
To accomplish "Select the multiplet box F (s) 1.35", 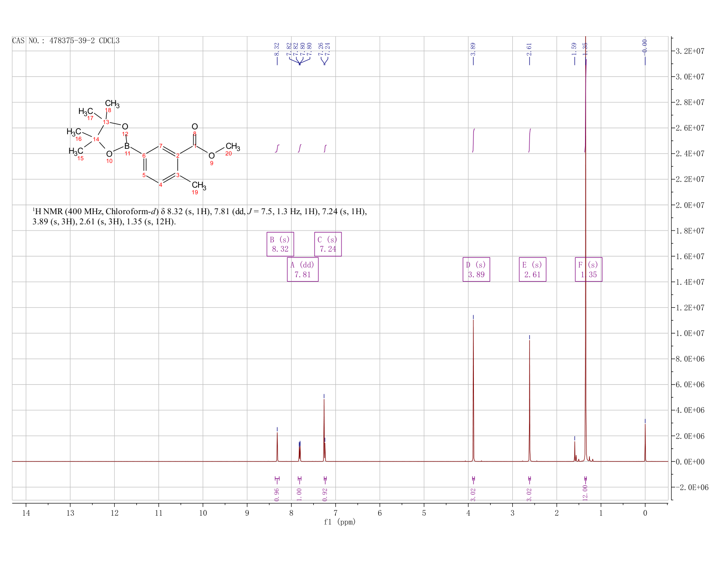I will [x=589, y=269].
